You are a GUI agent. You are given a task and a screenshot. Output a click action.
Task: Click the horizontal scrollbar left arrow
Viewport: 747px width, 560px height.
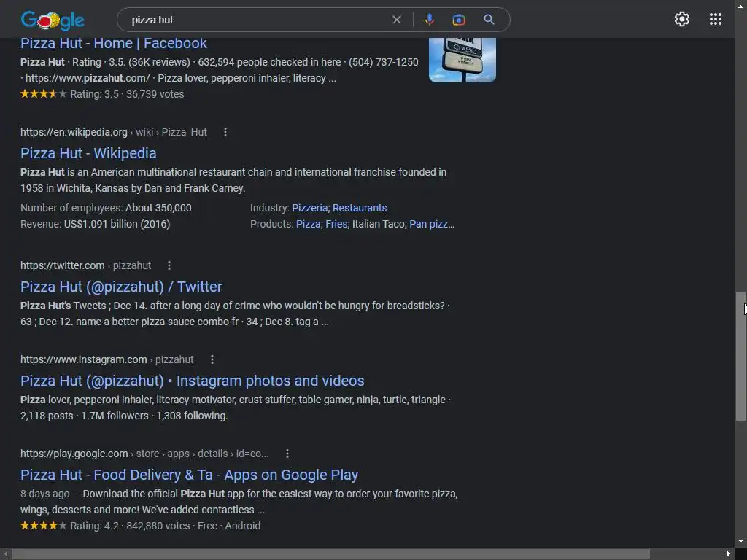[6, 554]
